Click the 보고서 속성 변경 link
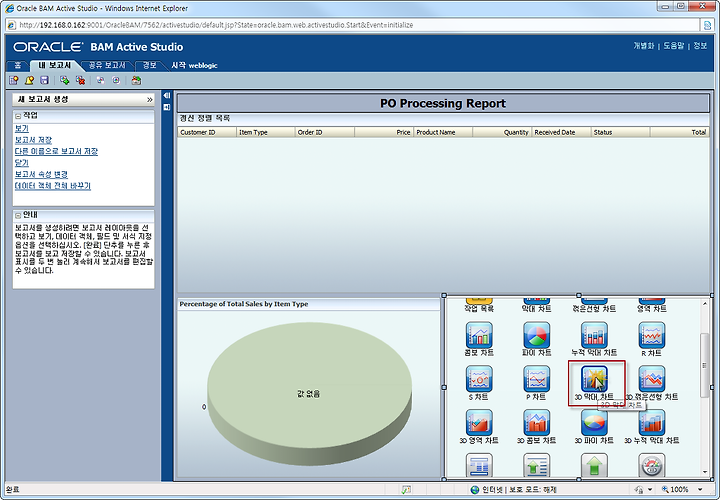 click(41, 174)
